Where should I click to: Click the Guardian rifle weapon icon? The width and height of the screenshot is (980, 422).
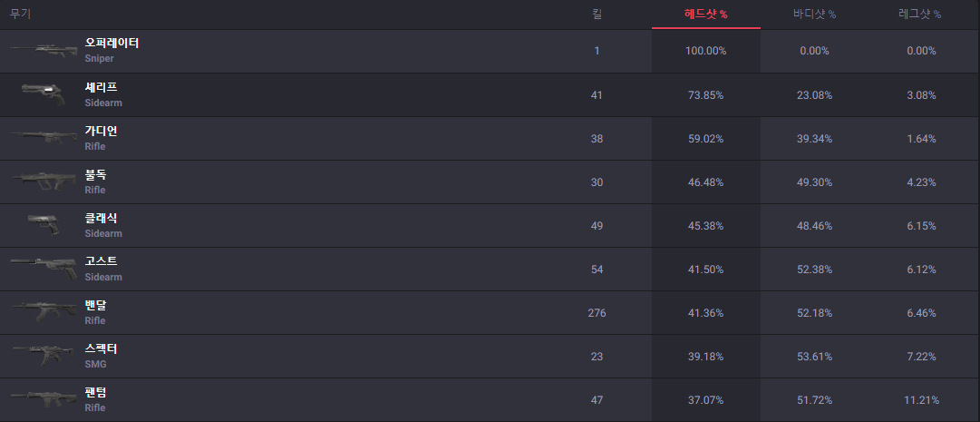tap(44, 137)
